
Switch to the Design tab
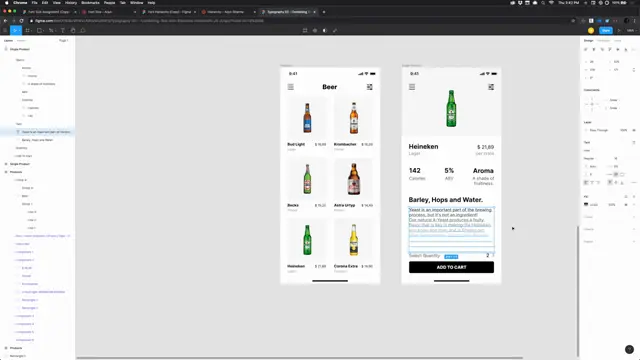[x=588, y=40]
